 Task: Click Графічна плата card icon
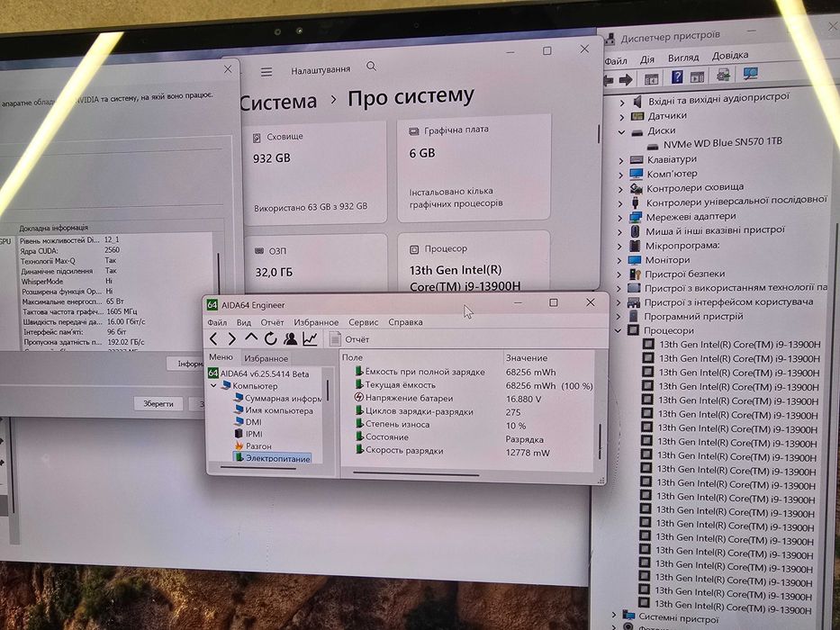[x=413, y=130]
